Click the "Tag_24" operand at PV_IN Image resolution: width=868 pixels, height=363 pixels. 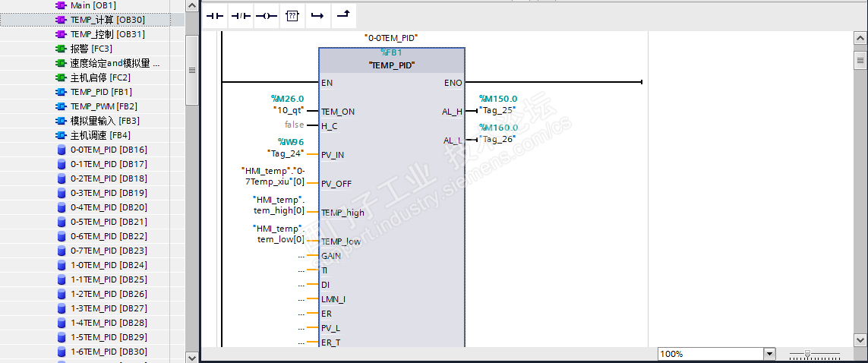pos(286,153)
